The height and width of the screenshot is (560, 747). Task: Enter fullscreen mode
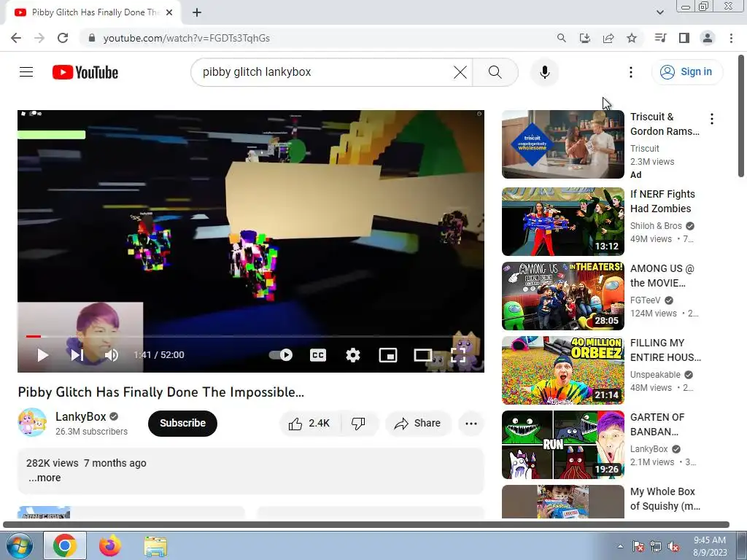[x=458, y=355]
